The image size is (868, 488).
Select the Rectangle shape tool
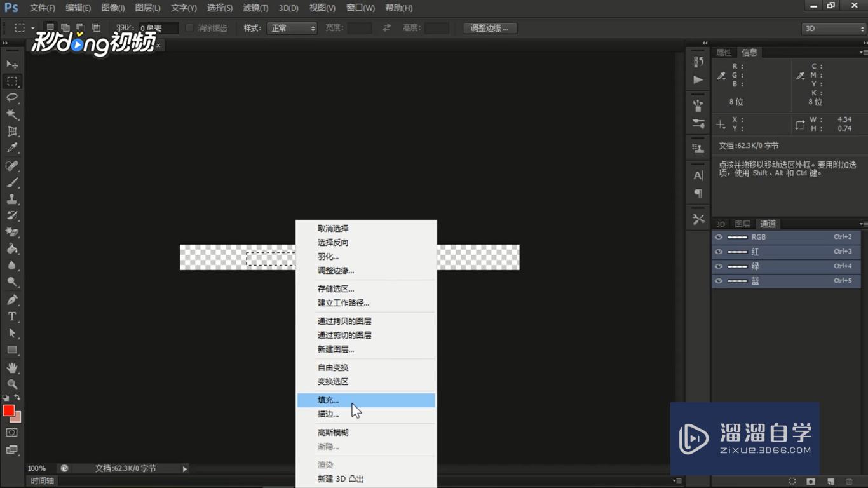click(x=12, y=349)
